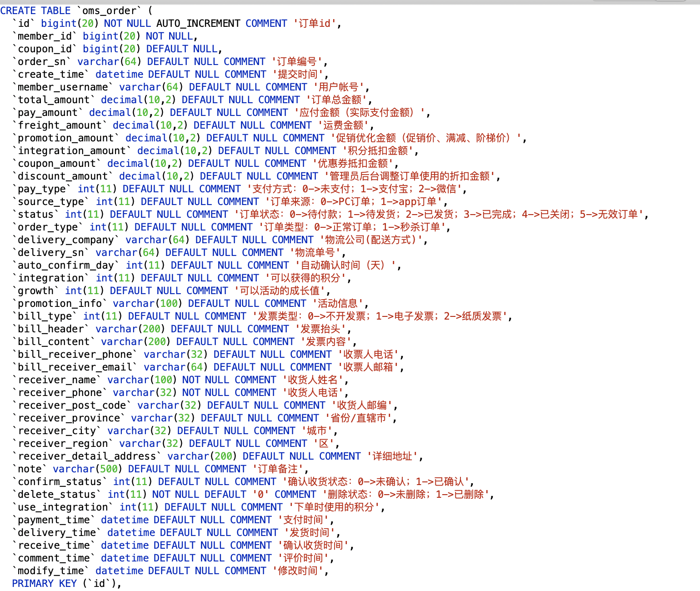Click the `coupon_amount` column name
The height and width of the screenshot is (591, 700).
tap(57, 163)
